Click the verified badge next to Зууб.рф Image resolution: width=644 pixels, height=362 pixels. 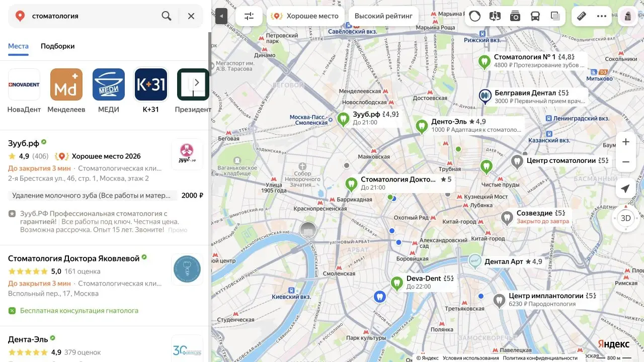(44, 142)
